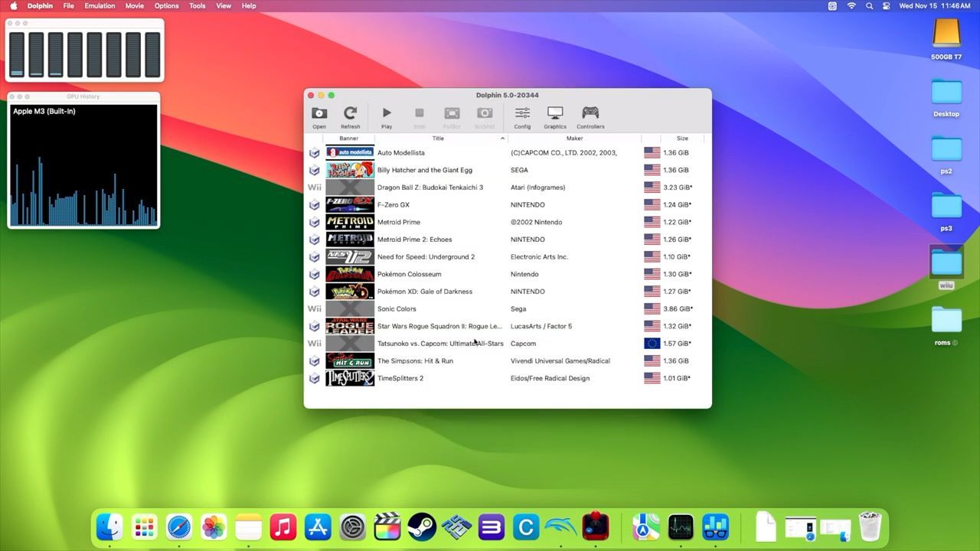Open Finder from the dock
This screenshot has height=551, width=980.
point(109,527)
